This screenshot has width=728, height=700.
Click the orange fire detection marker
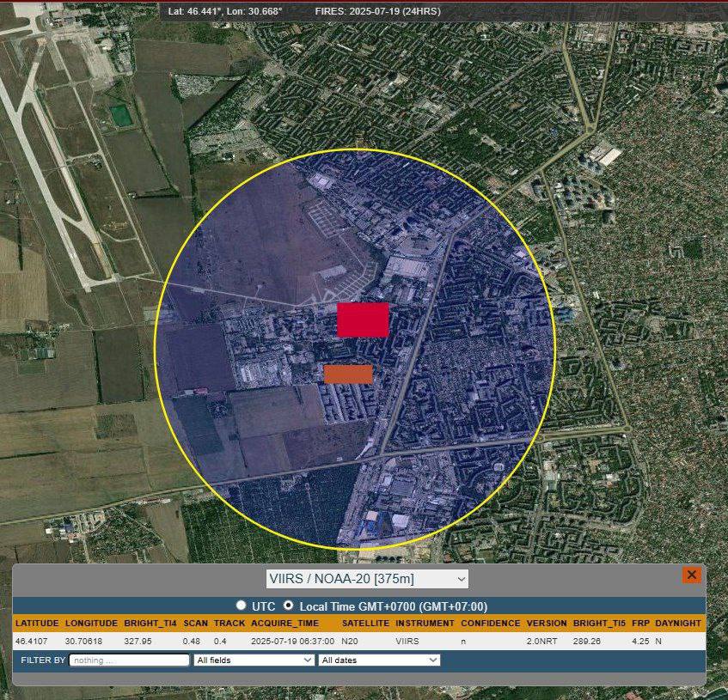point(348,374)
